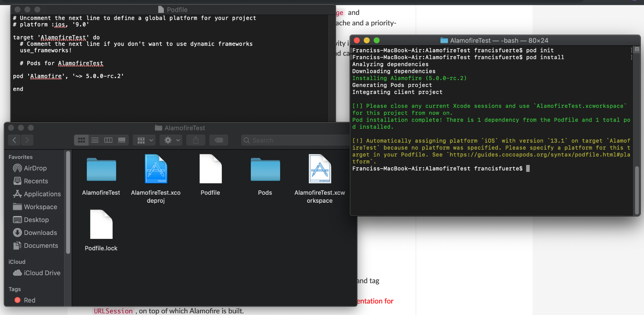Zoom the Terminal window with green button
644x315 pixels.
[x=377, y=40]
